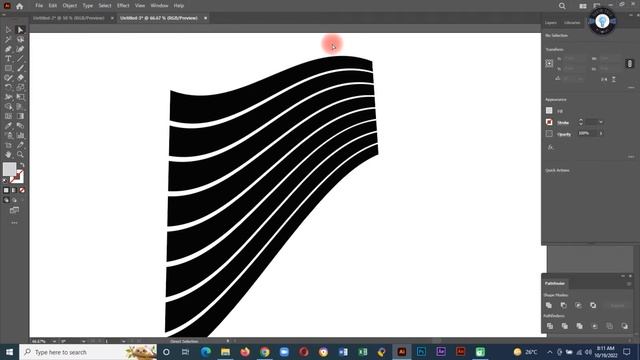Open the Edit menu
The width and height of the screenshot is (640, 360).
pyautogui.click(x=53, y=6)
